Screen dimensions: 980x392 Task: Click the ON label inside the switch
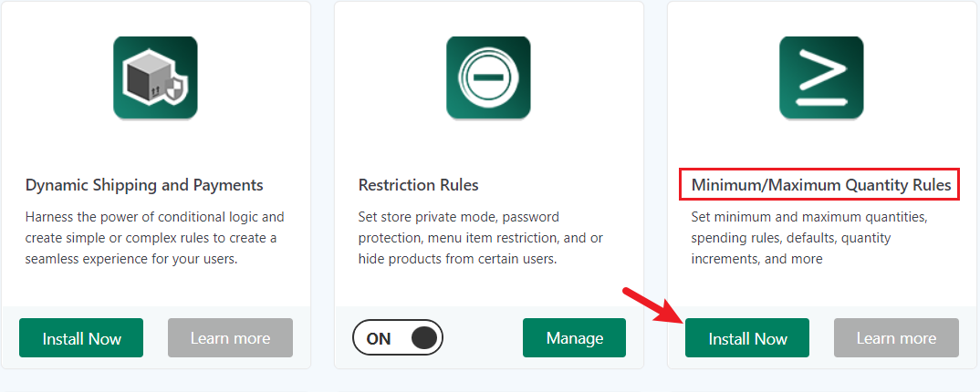[x=378, y=339]
